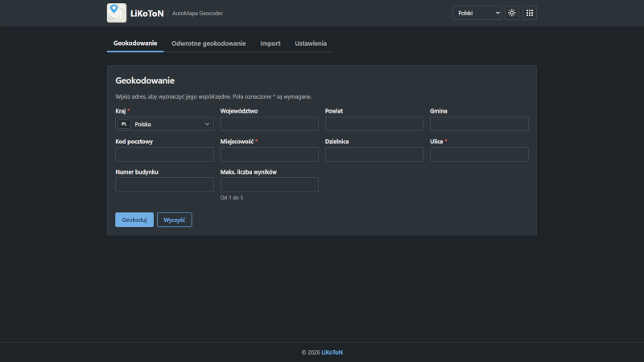644x362 pixels.
Task: Expand the Kraj country dropdown showing Polska
Action: coord(164,124)
